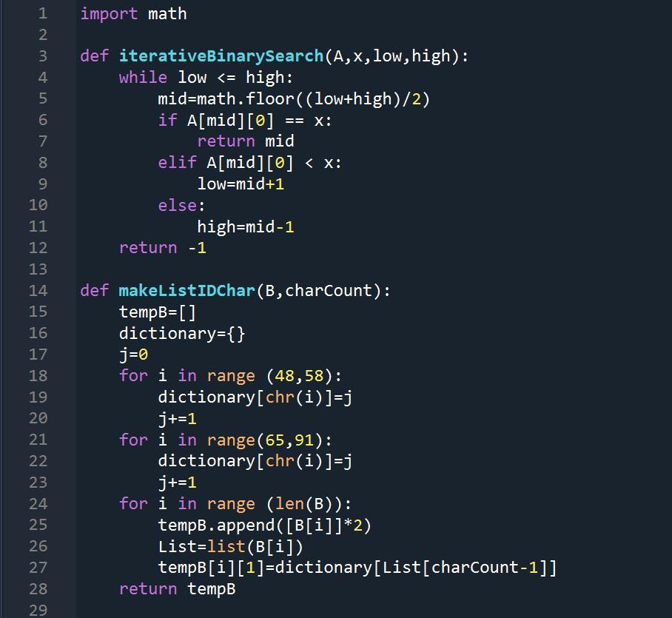Click the function name makeListIDChar
The height and width of the screenshot is (618, 672).
tap(187, 291)
